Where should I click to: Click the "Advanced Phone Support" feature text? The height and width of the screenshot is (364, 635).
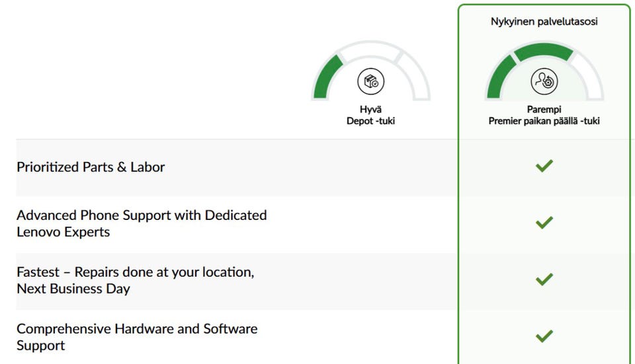coord(142,215)
